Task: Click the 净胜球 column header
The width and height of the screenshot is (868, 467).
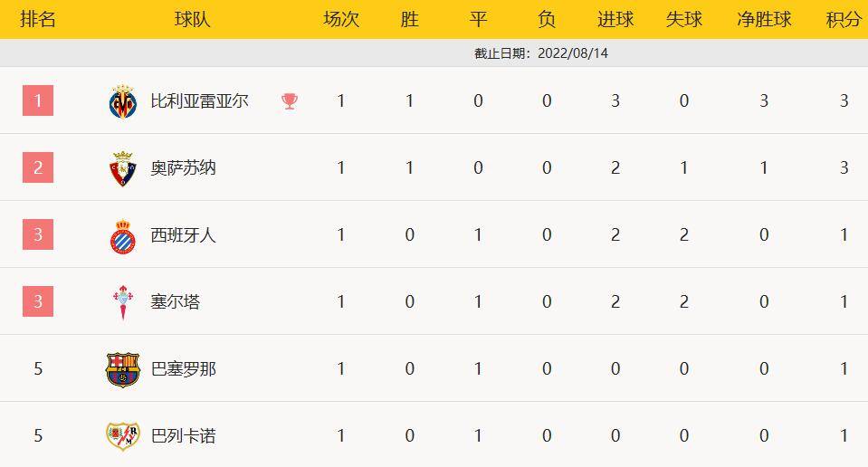Action: coord(764,19)
